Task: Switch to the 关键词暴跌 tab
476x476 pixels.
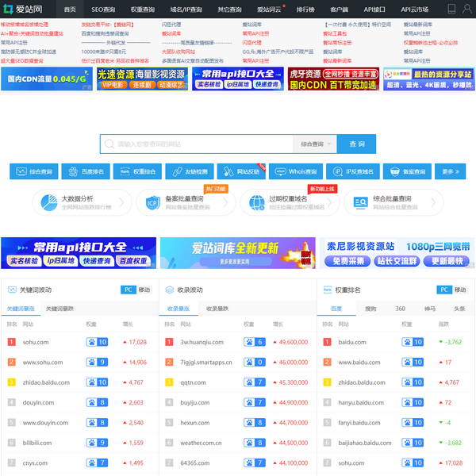Action: pyautogui.click(x=59, y=309)
